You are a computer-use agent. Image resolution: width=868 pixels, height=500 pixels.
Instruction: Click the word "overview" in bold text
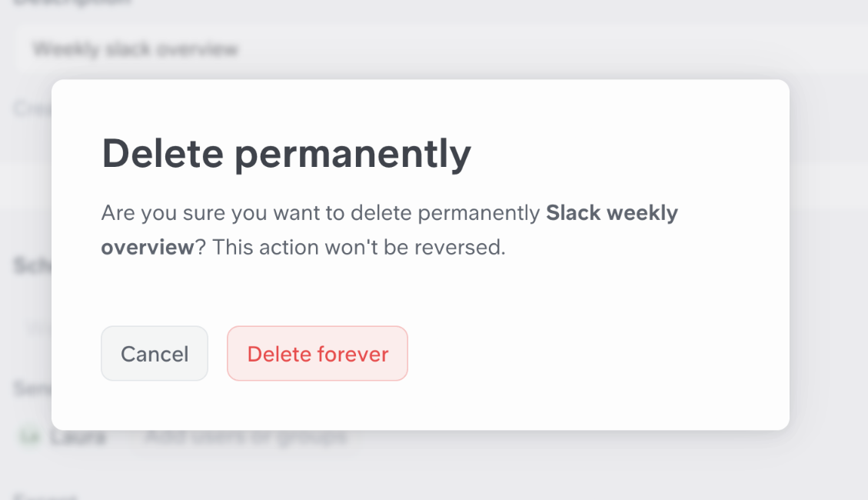point(148,248)
